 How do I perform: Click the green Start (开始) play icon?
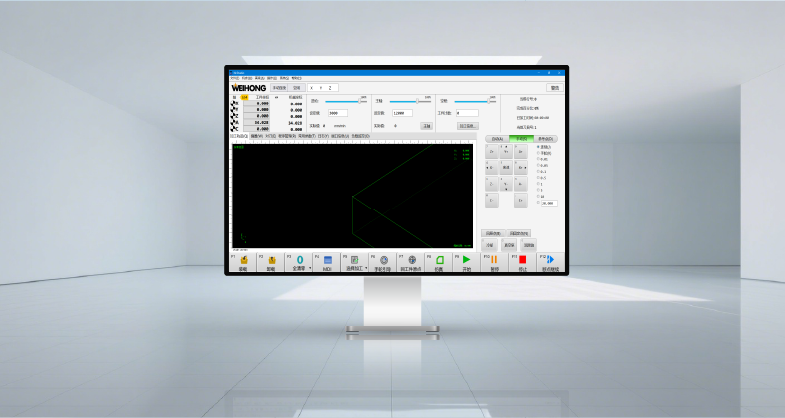coord(466,260)
